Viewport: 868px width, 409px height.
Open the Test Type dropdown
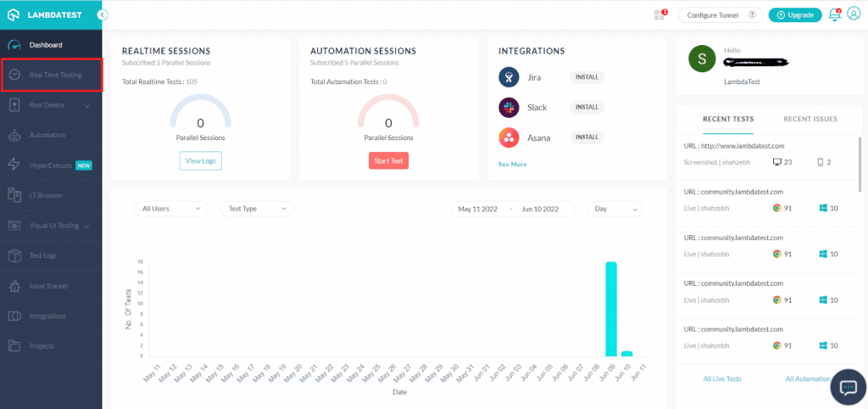tap(257, 209)
